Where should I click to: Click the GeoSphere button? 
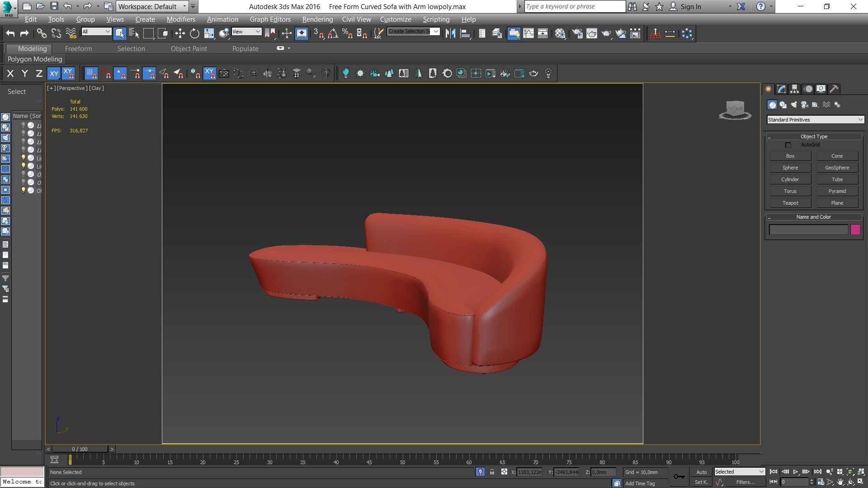[x=837, y=168]
